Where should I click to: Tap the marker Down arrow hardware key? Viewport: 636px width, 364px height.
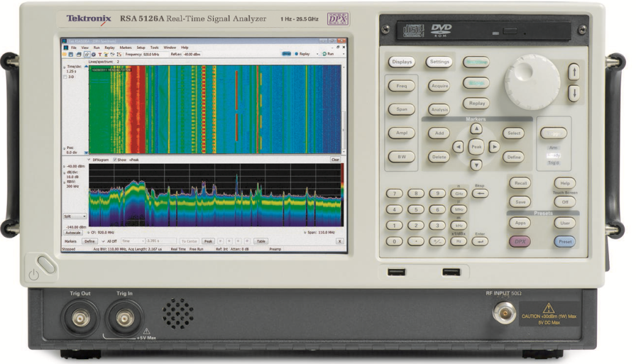[476, 164]
